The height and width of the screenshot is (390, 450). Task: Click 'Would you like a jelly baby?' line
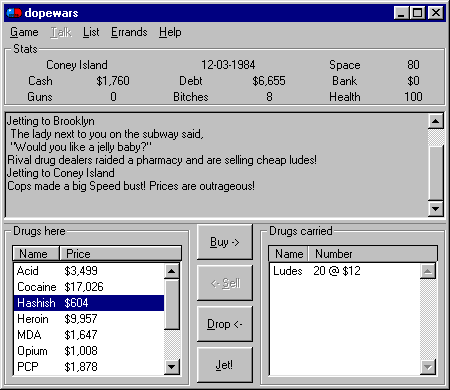[x=81, y=147]
